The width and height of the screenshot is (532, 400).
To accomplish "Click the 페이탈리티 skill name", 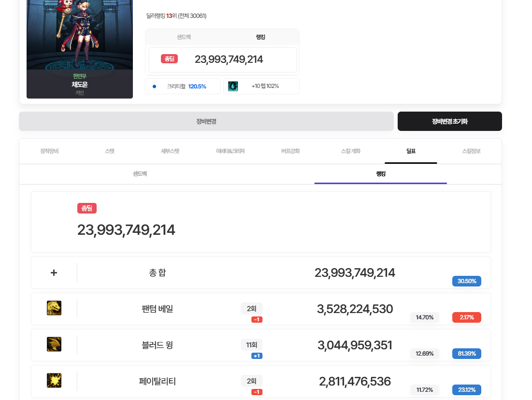I will pyautogui.click(x=158, y=381).
